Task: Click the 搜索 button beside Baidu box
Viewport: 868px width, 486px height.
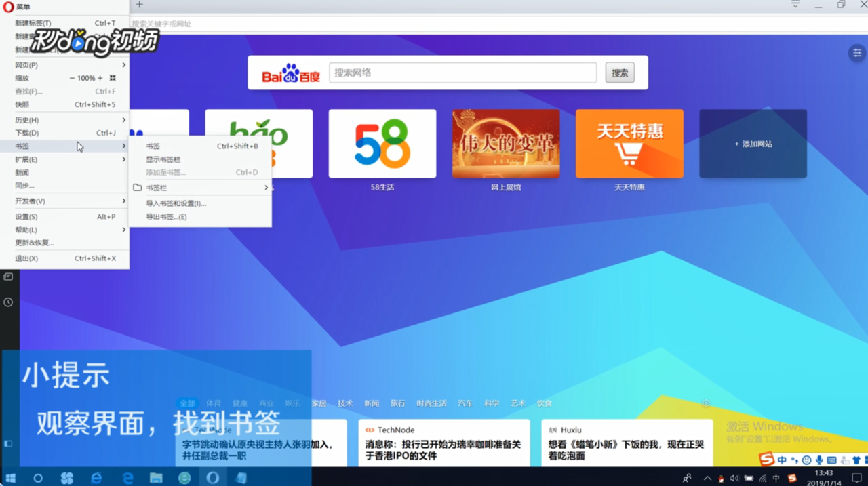Action: 620,73
